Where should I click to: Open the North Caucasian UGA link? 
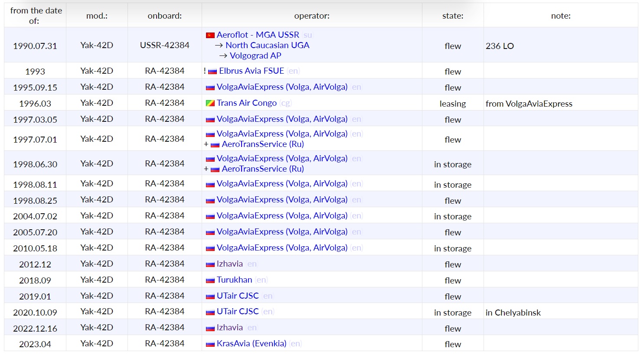(268, 45)
